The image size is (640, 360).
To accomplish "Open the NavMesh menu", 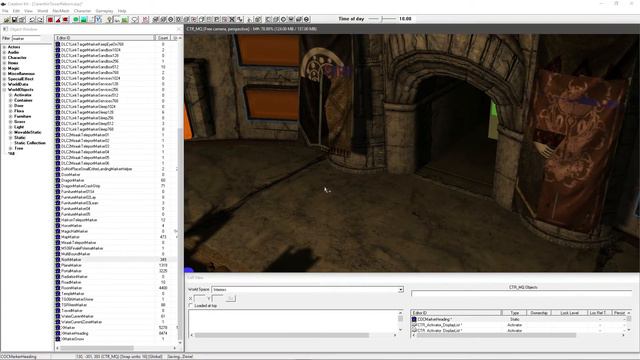I will (61, 11).
